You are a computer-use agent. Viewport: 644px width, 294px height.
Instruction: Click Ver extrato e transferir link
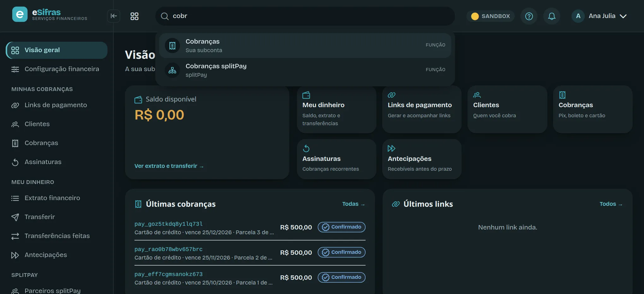tap(169, 166)
